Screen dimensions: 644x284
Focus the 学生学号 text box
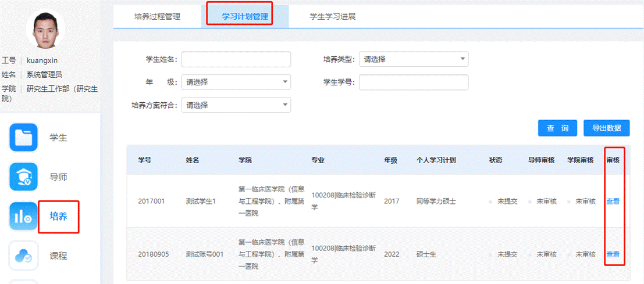coord(413,82)
